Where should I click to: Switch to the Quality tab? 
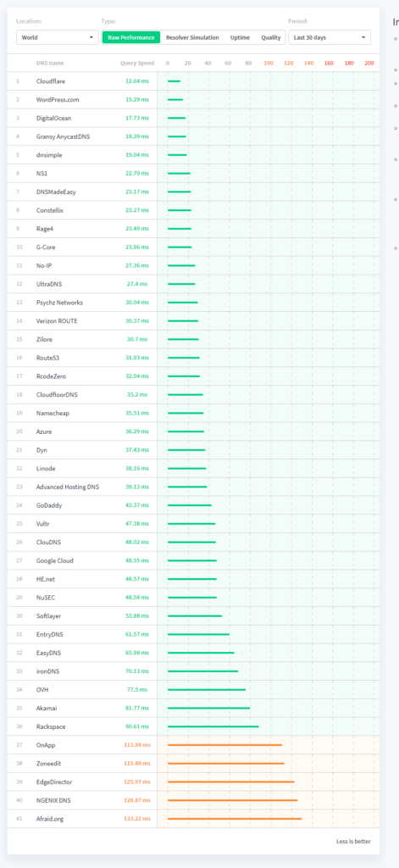click(x=271, y=37)
